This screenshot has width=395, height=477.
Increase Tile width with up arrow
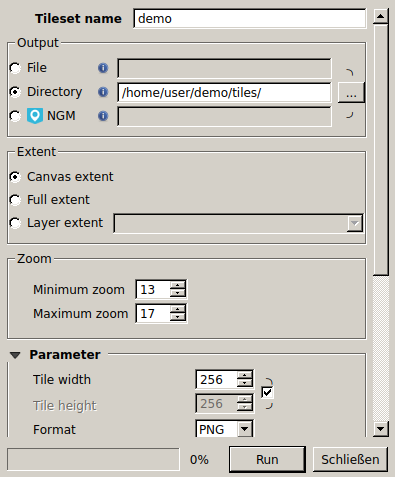pos(245,375)
